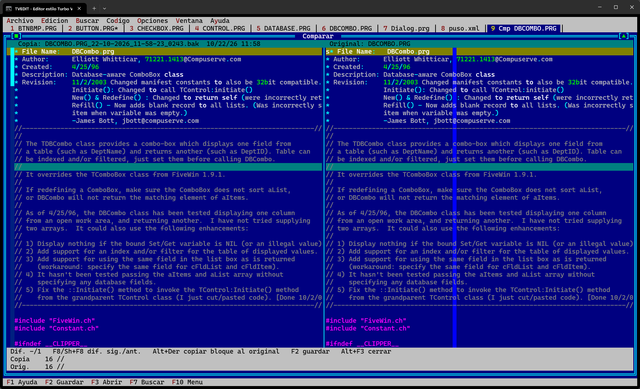The height and width of the screenshot is (389, 640).
Task: Open the Codigo menu
Action: [x=118, y=20]
